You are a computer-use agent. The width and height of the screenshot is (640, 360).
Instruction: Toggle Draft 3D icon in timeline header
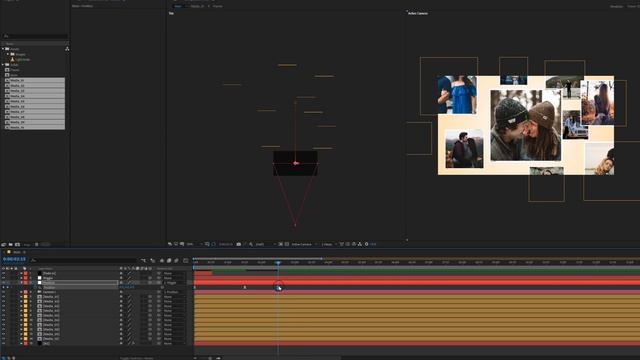click(x=153, y=260)
